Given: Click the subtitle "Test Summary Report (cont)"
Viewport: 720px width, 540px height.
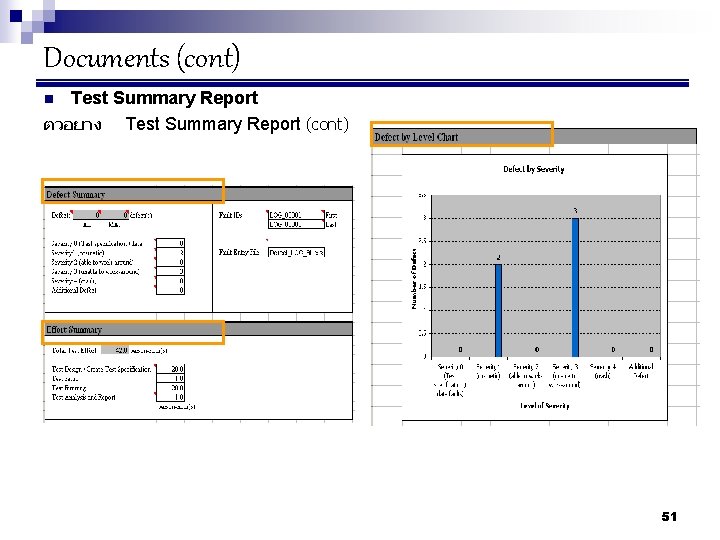Looking at the screenshot, I should point(237,124).
